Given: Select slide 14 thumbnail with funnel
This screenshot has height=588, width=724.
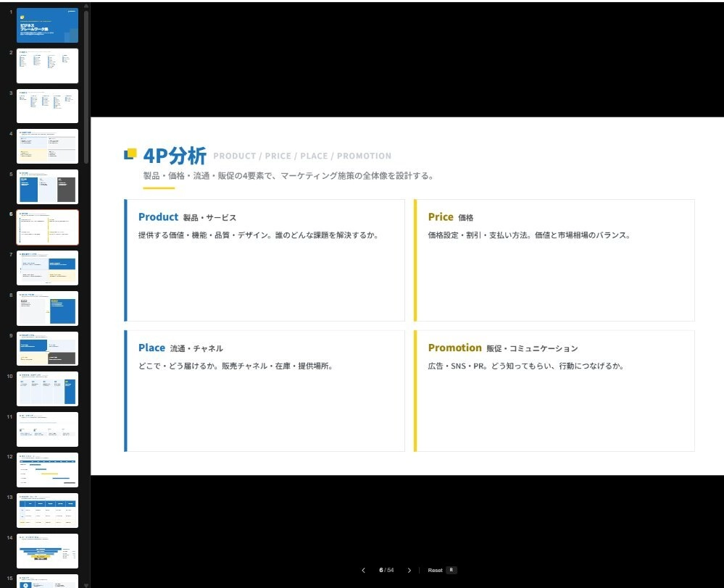Looking at the screenshot, I should 48,551.
